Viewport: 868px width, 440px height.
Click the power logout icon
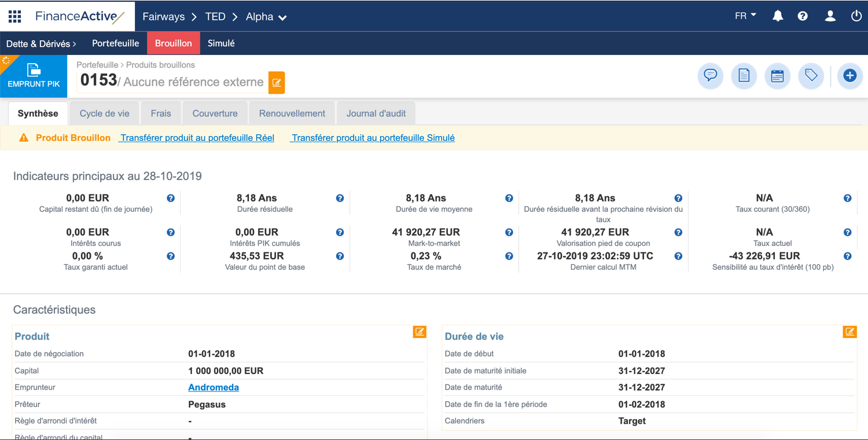click(856, 16)
